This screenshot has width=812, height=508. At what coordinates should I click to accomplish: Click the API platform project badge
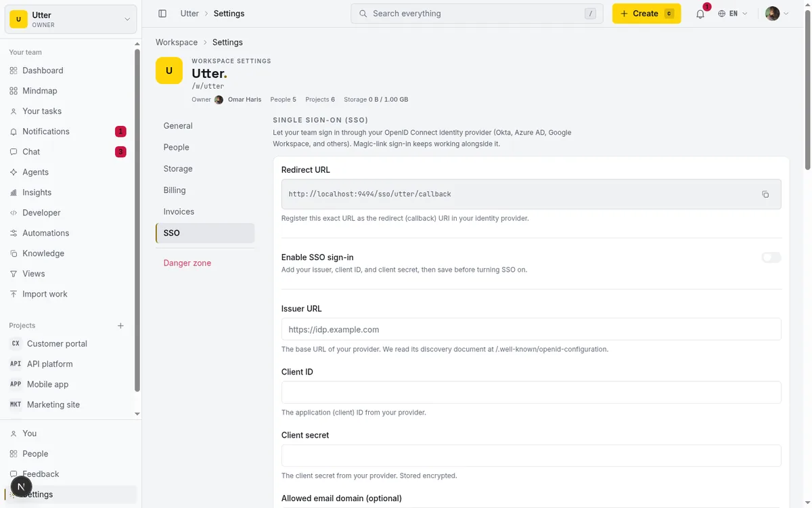[x=16, y=364]
